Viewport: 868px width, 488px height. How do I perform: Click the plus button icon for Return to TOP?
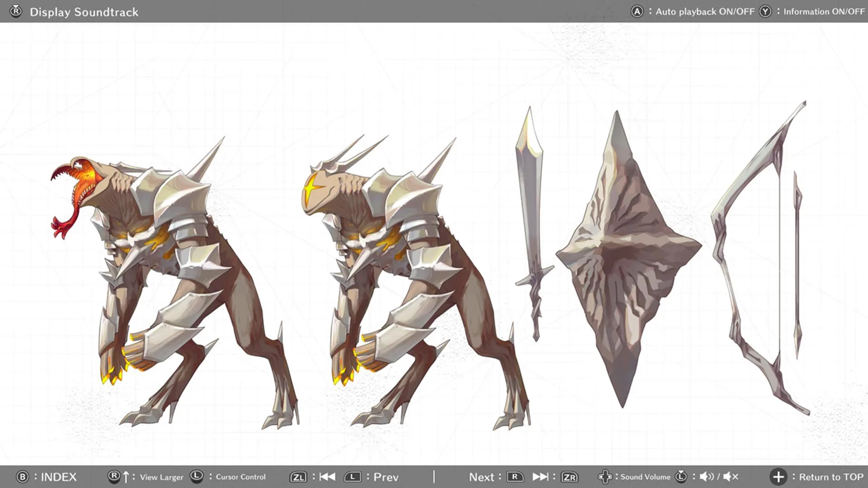click(778, 477)
